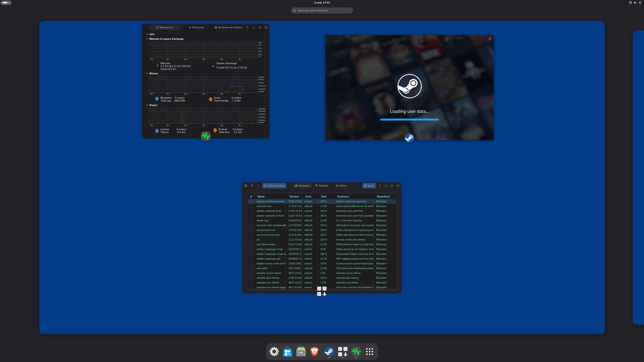This screenshot has width=644, height=362.
Task: Open the system monitor kebab menu
Action: (x=248, y=27)
